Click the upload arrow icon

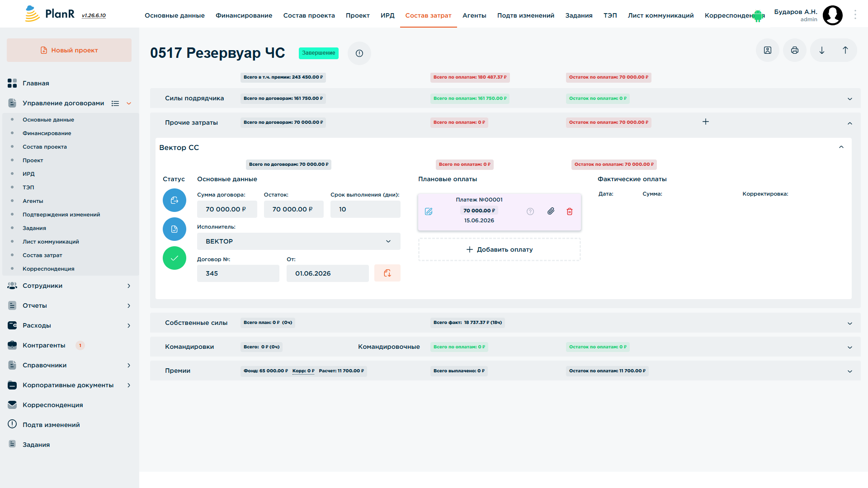(x=845, y=51)
